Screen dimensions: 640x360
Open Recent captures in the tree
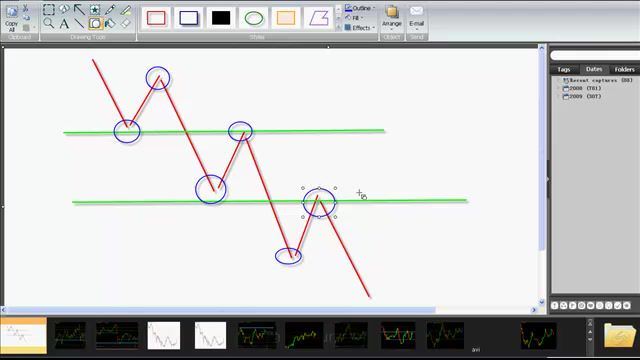tap(598, 80)
